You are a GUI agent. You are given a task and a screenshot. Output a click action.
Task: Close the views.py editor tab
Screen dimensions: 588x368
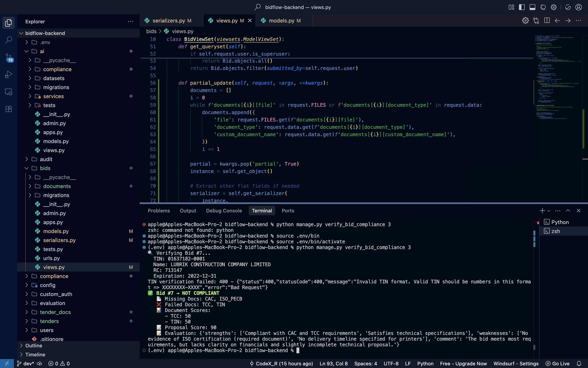point(250,21)
